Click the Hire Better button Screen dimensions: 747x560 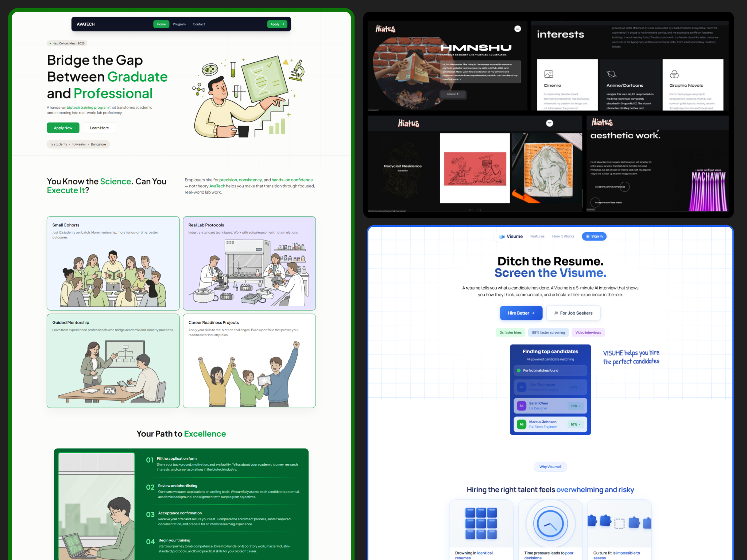coord(521,313)
